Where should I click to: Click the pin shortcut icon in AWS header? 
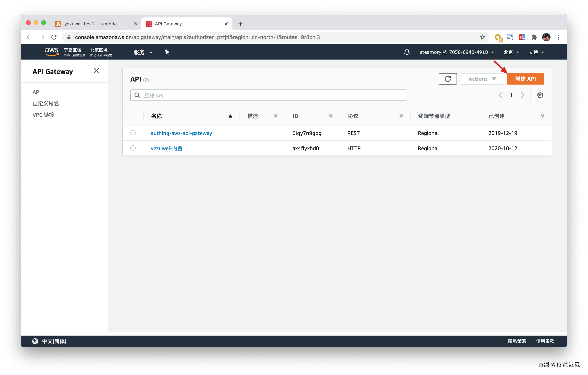point(167,52)
